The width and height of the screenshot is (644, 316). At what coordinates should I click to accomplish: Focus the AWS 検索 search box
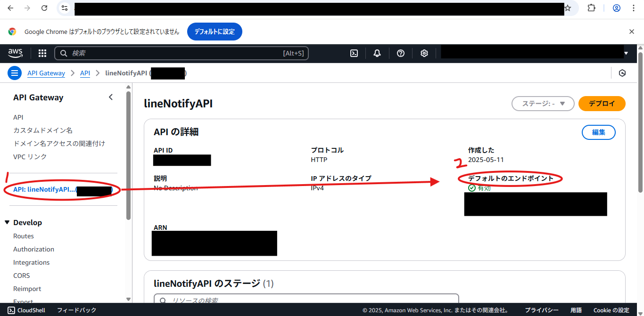(182, 53)
